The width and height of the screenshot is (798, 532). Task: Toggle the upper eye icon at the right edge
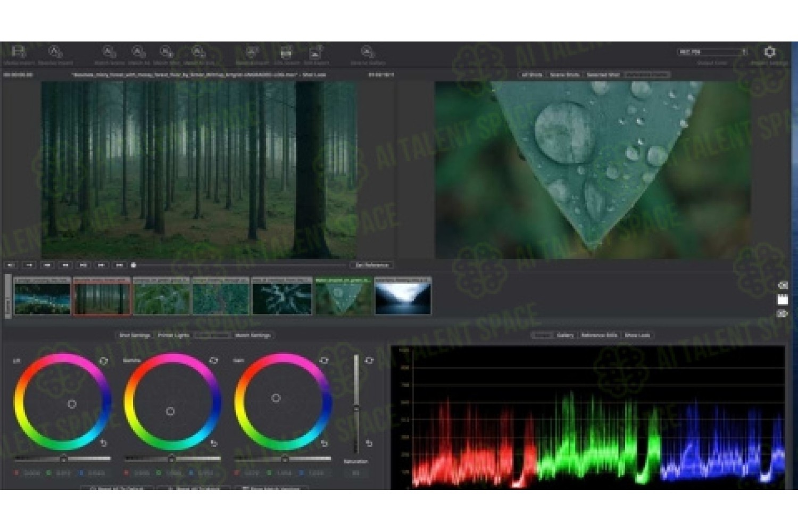[783, 286]
